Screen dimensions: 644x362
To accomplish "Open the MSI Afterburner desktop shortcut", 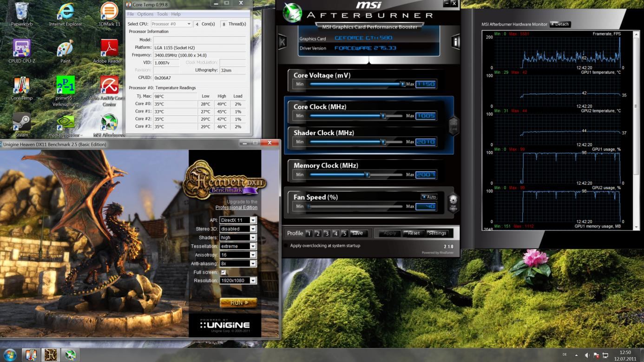I will pyautogui.click(x=109, y=125).
